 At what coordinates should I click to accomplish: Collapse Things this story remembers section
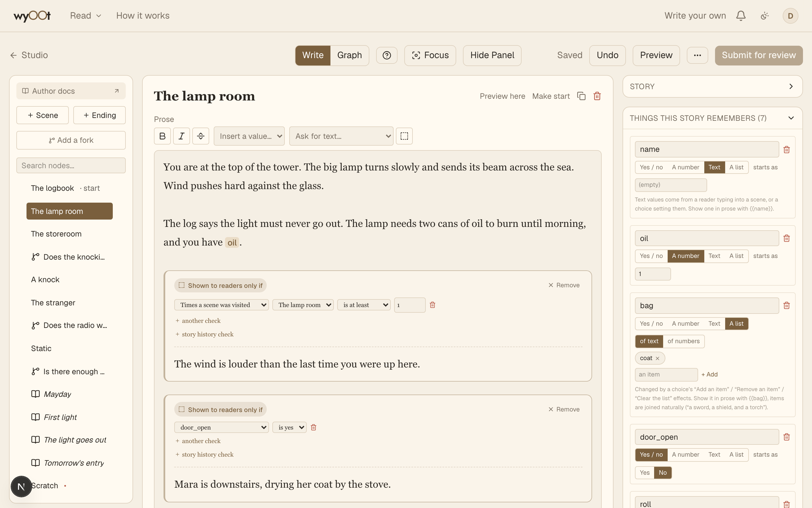pos(712,118)
